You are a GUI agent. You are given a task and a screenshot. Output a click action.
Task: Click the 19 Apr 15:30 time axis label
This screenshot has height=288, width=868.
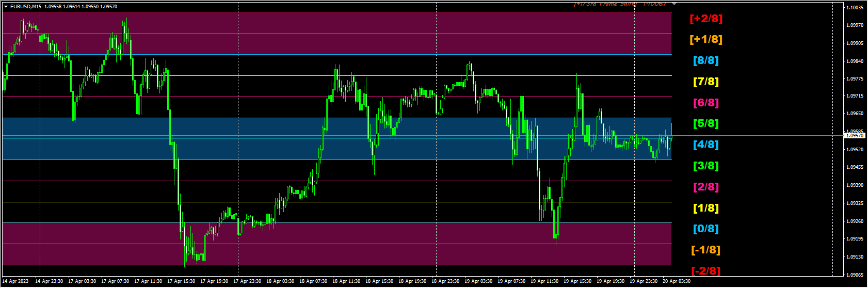[577, 282]
